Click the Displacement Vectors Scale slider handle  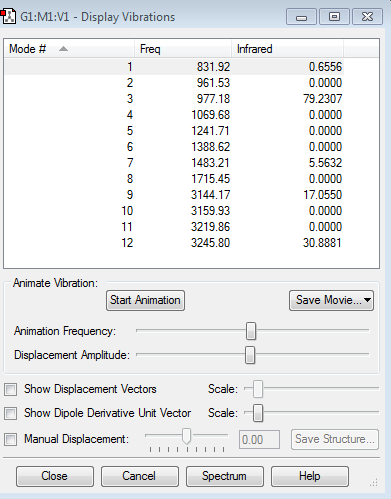(258, 389)
